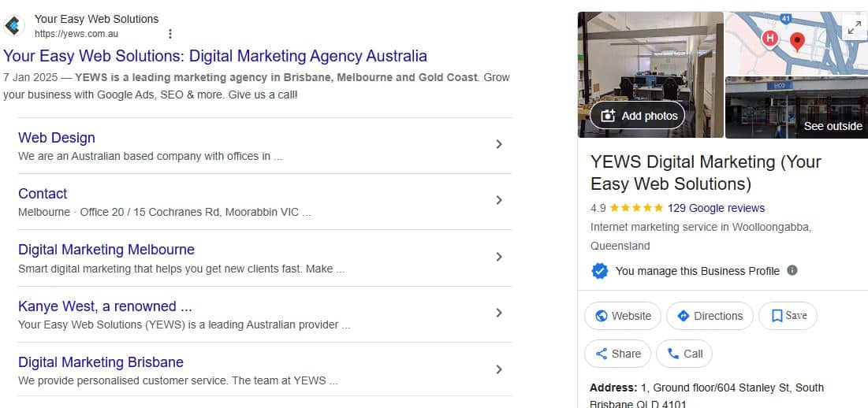This screenshot has width=868, height=408.
Task: Open the three-dot result options menu
Action: tap(170, 34)
